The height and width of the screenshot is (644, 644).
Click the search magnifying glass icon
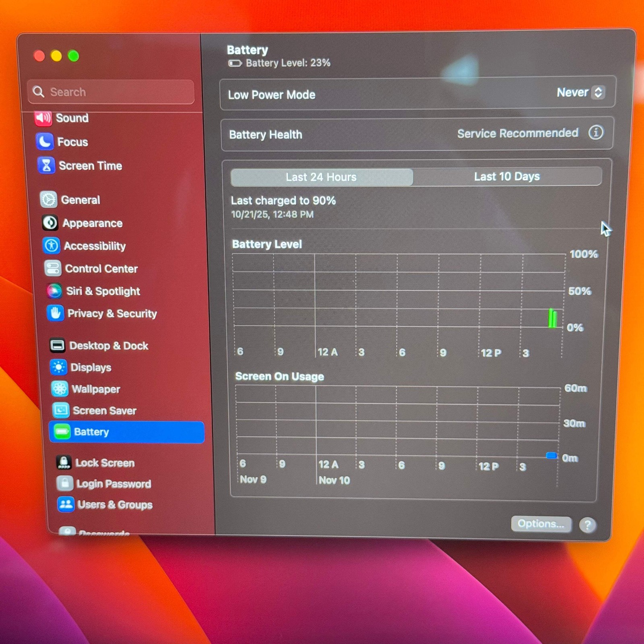click(39, 92)
